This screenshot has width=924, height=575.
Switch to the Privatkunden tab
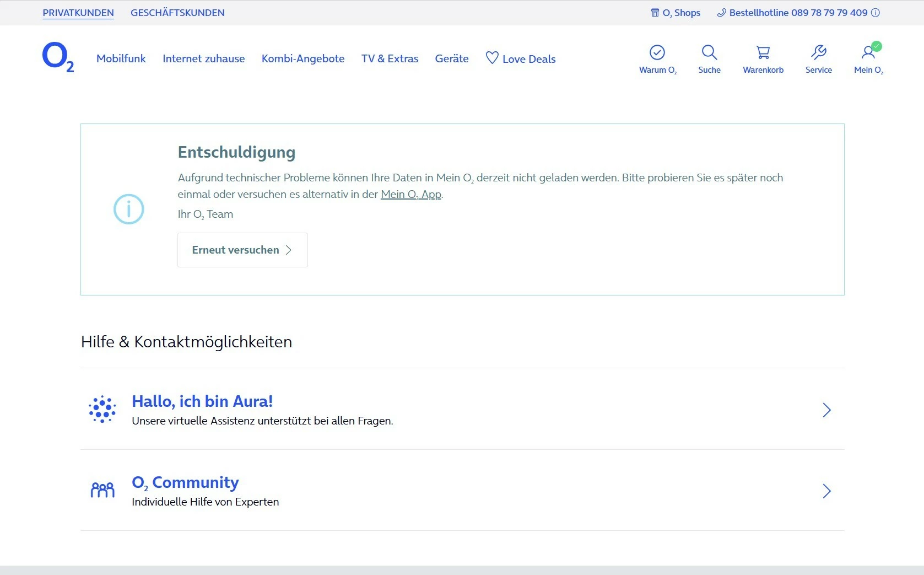coord(78,13)
